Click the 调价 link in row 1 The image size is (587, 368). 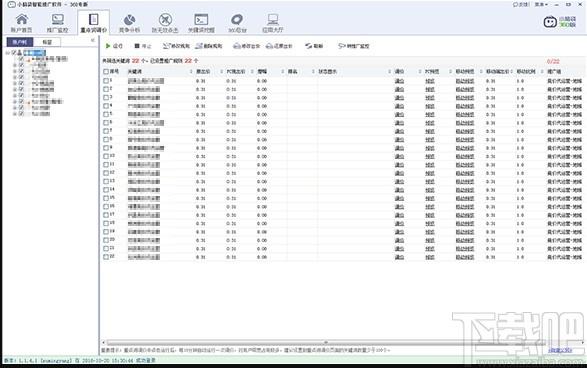tap(399, 81)
